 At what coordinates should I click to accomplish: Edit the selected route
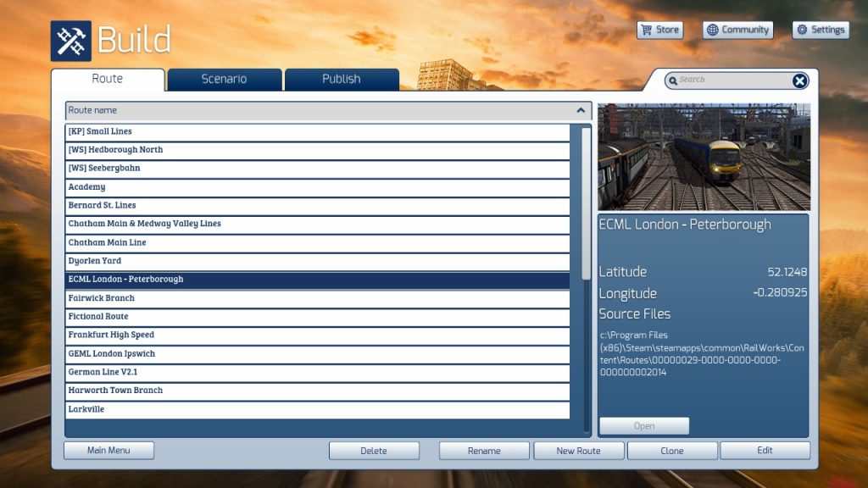click(x=765, y=450)
